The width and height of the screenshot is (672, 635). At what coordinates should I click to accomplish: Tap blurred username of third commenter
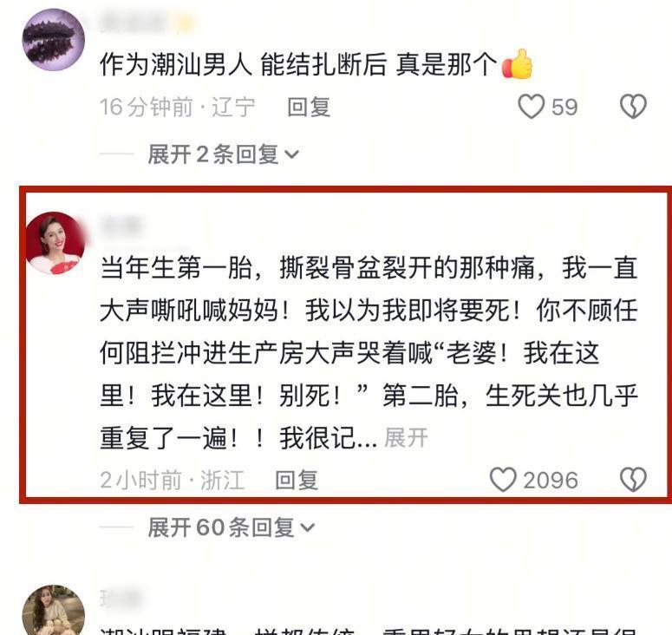click(120, 599)
